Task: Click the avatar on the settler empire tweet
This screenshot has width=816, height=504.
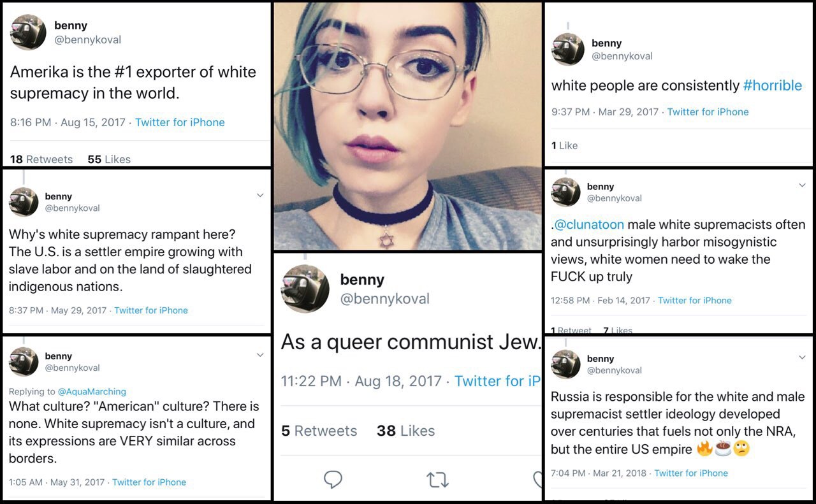Action: pos(24,202)
